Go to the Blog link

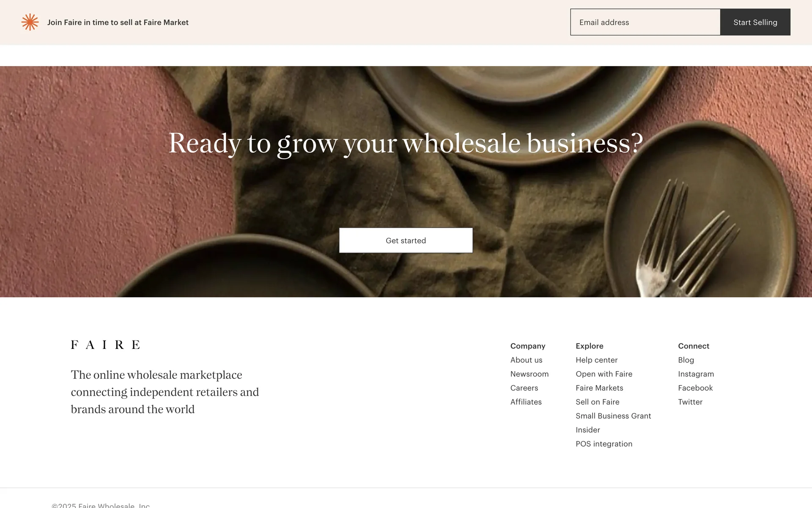point(686,360)
